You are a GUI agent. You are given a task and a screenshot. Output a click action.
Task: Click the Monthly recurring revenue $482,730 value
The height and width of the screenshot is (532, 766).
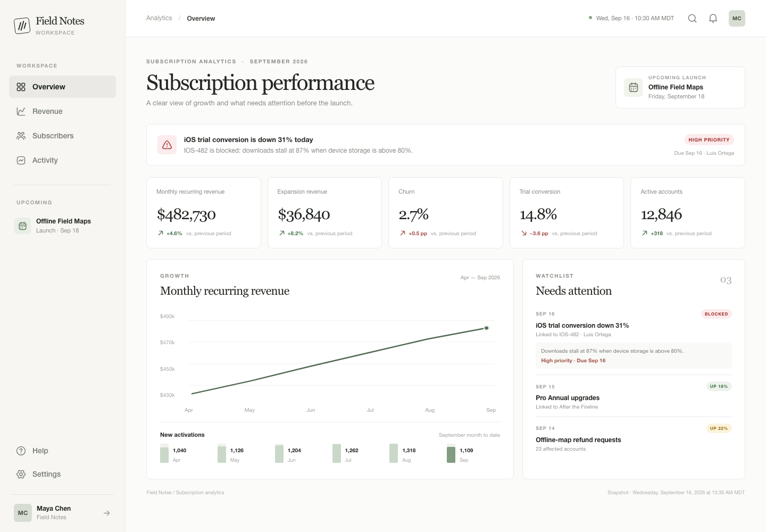tap(186, 214)
